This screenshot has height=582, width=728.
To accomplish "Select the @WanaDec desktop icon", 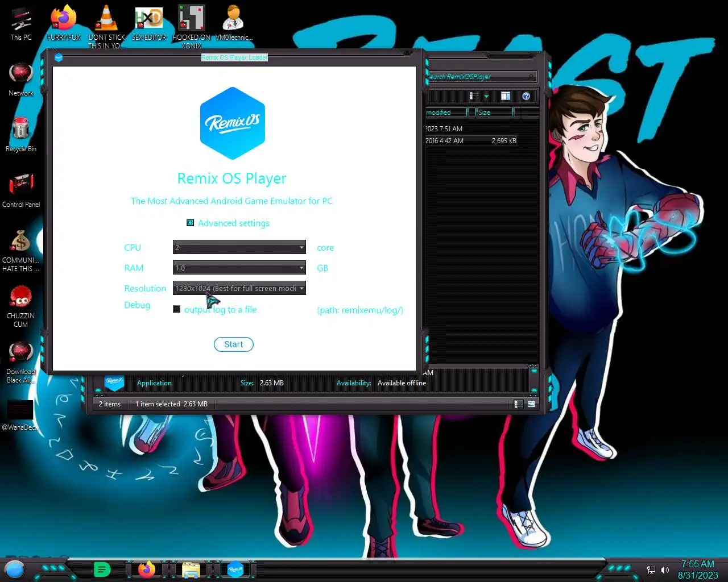I will [21, 415].
